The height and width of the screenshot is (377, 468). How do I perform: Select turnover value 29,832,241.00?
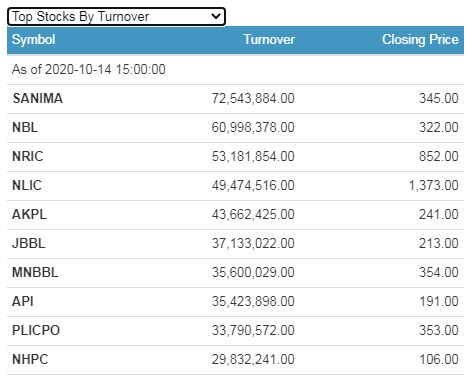pyautogui.click(x=253, y=359)
